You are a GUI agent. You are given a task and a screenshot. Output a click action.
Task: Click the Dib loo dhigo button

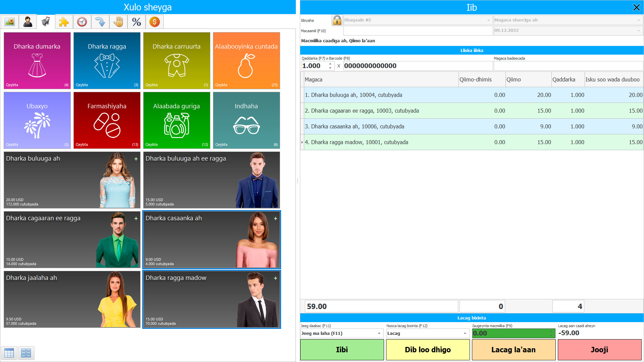click(x=428, y=350)
